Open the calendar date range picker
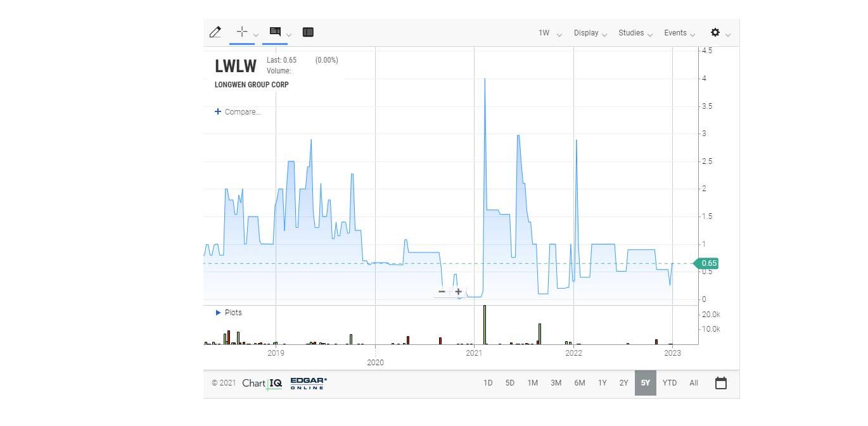 click(720, 383)
